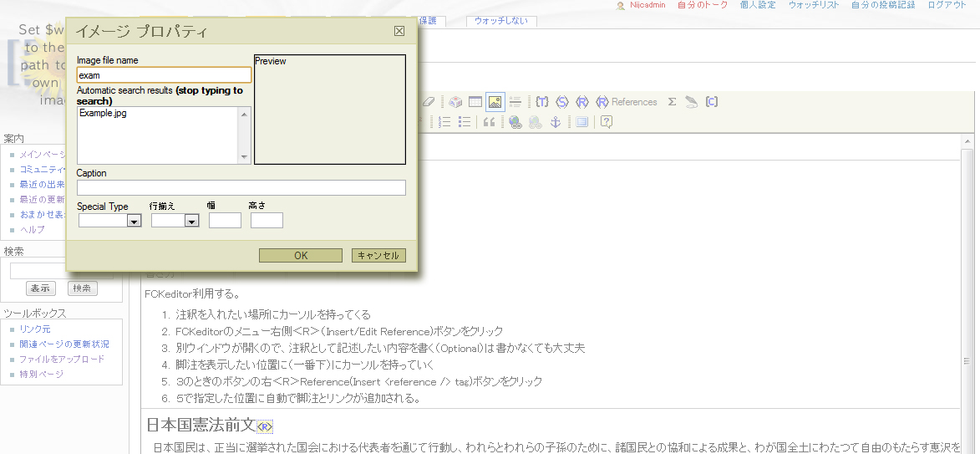Click the キャンセル button
This screenshot has height=454, width=980.
tap(378, 256)
